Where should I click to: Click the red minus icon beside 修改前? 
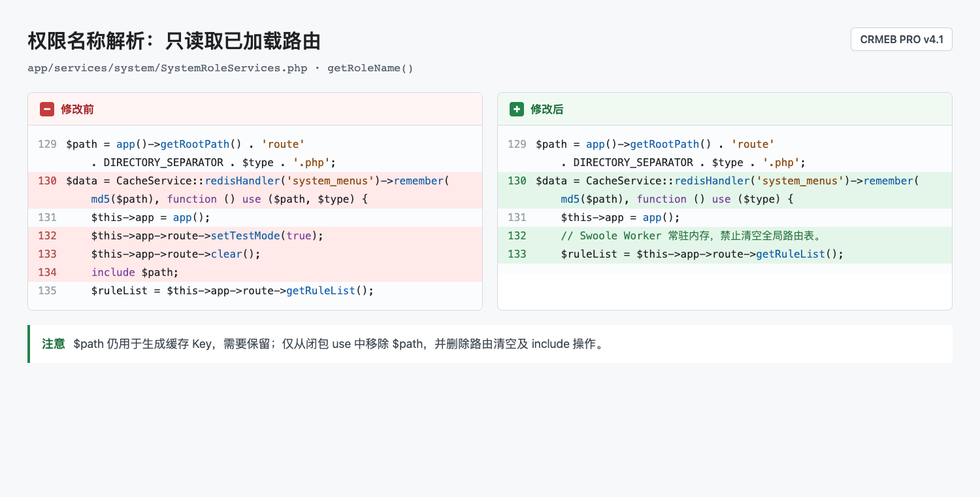coord(47,109)
